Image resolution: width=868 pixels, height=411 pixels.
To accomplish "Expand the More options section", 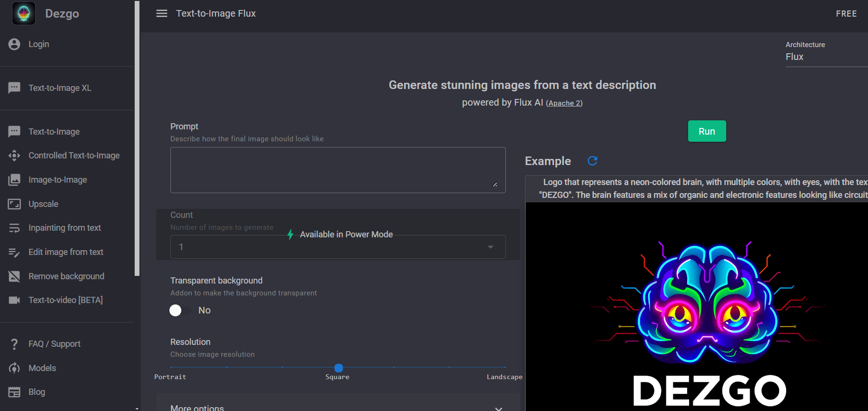I will click(338, 407).
